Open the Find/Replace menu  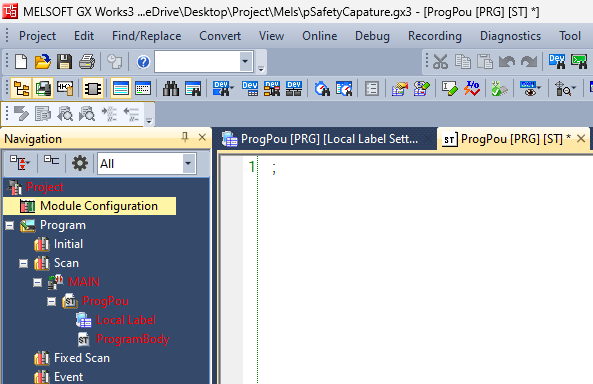click(x=146, y=36)
